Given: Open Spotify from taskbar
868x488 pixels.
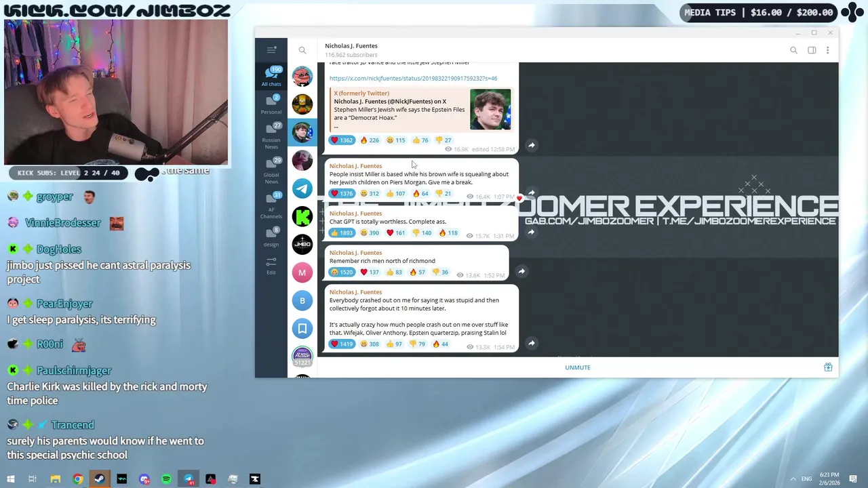Looking at the screenshot, I should (166, 479).
